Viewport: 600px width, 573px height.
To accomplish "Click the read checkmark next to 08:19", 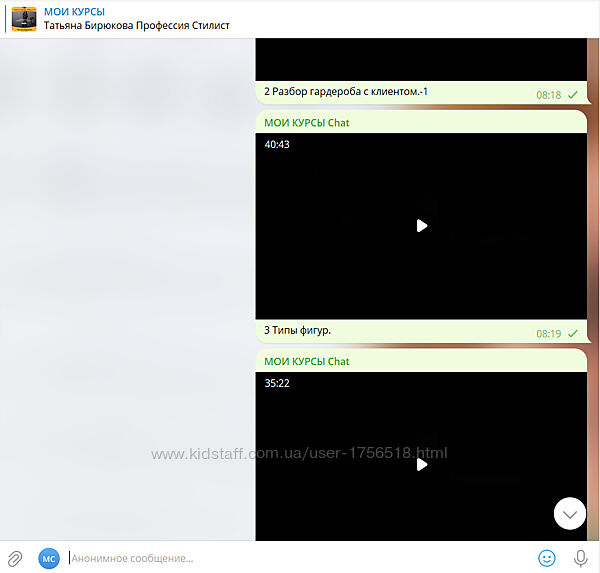I will pos(573,333).
